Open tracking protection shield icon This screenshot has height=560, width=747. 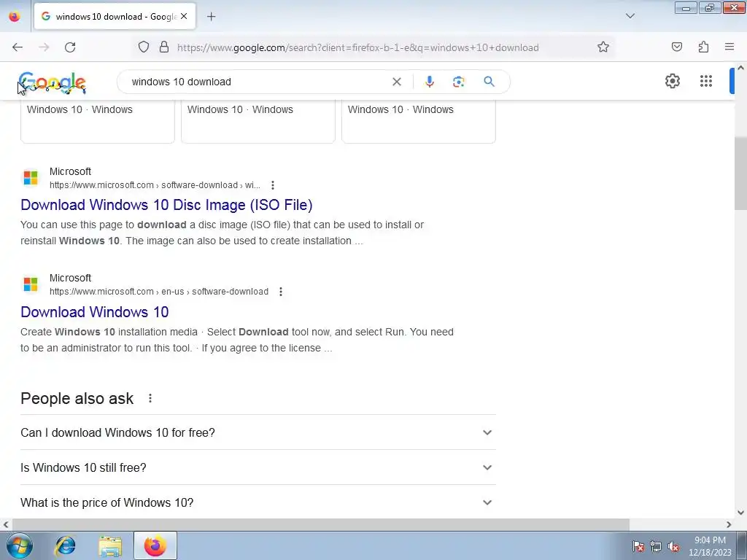pyautogui.click(x=144, y=47)
